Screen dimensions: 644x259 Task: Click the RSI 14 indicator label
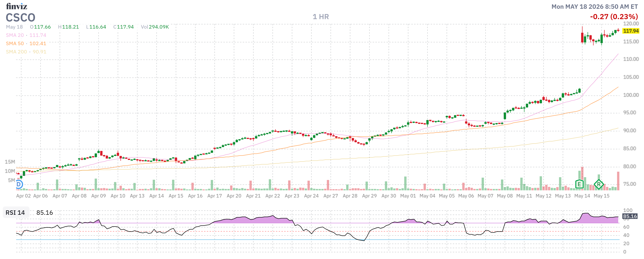pyautogui.click(x=15, y=213)
